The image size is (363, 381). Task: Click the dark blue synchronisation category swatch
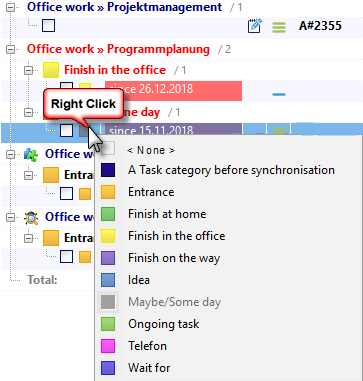click(108, 170)
